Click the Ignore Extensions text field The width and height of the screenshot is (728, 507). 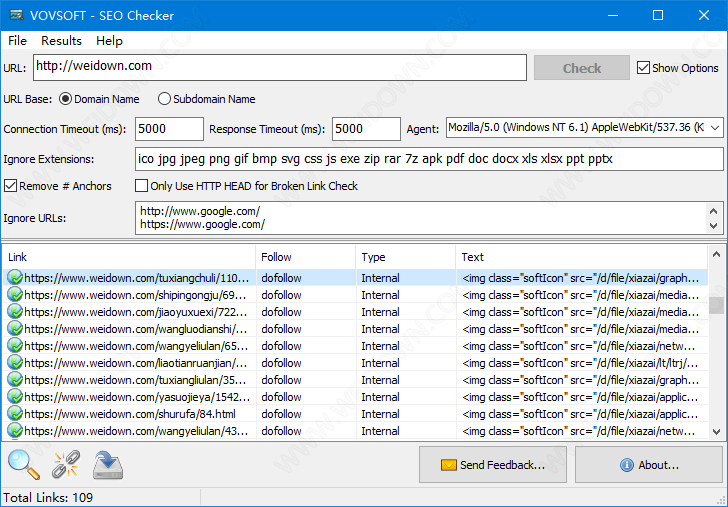[x=429, y=159]
